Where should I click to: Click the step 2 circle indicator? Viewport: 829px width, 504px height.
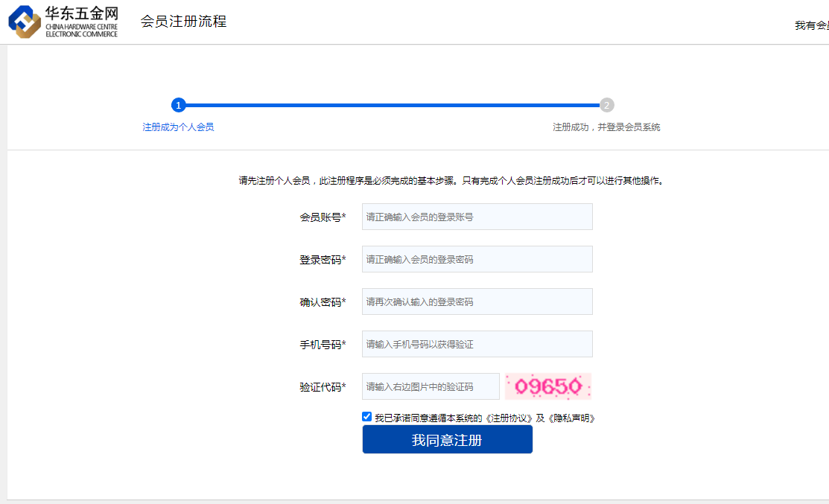(x=607, y=105)
